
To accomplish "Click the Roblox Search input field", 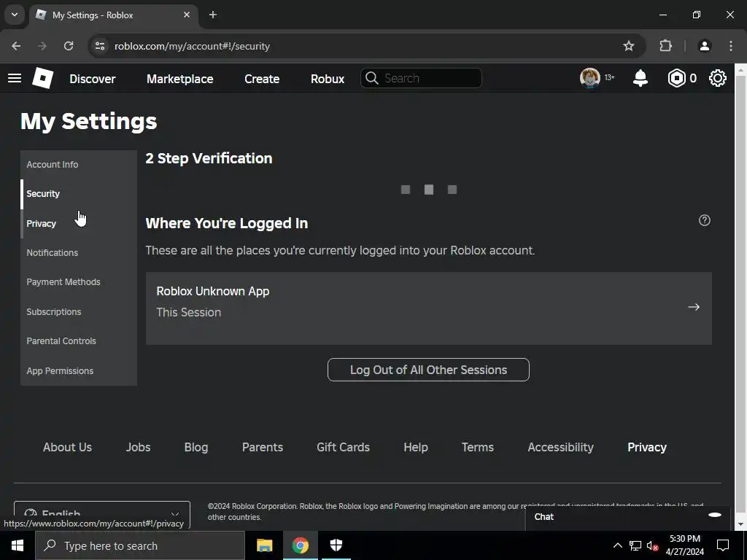I will click(x=421, y=78).
